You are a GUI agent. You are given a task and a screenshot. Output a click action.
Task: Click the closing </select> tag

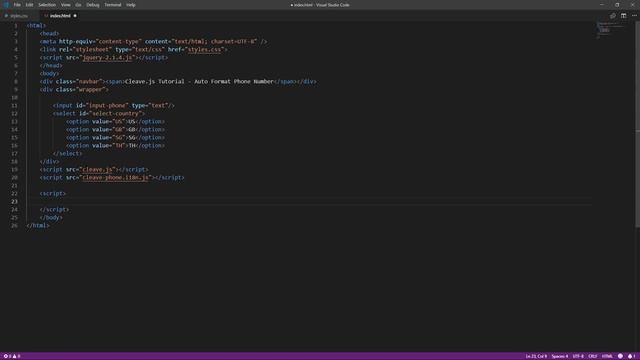[x=68, y=153]
